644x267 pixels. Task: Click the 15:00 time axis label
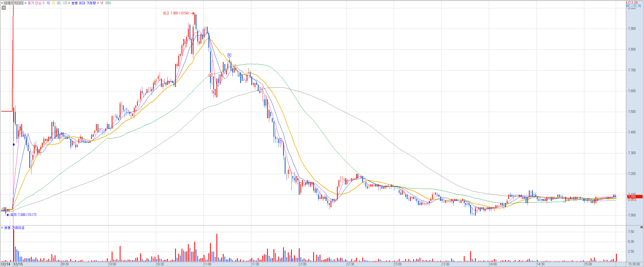pos(588,264)
